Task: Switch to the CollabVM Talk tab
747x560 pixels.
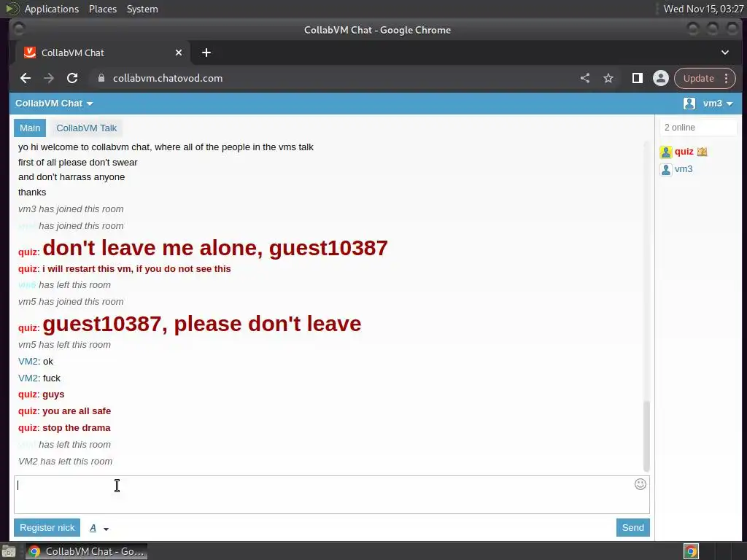Action: tap(86, 128)
